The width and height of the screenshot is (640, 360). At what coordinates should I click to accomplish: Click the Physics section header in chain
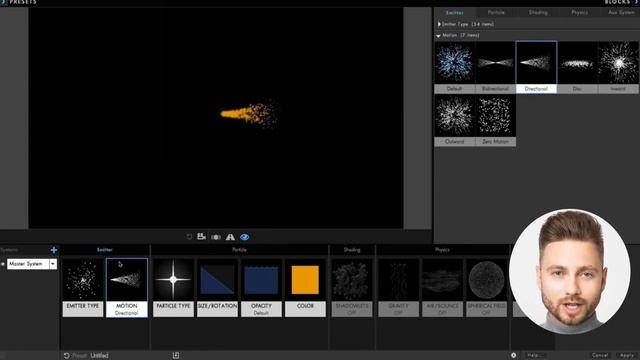[x=442, y=250]
